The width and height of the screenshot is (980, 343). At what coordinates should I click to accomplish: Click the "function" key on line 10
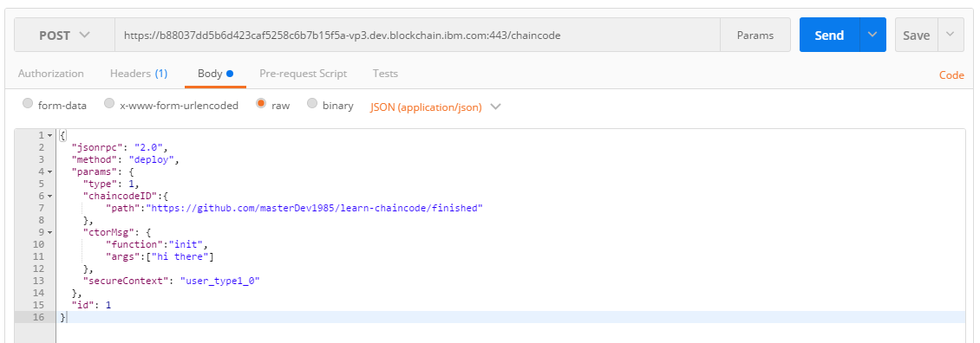point(134,244)
